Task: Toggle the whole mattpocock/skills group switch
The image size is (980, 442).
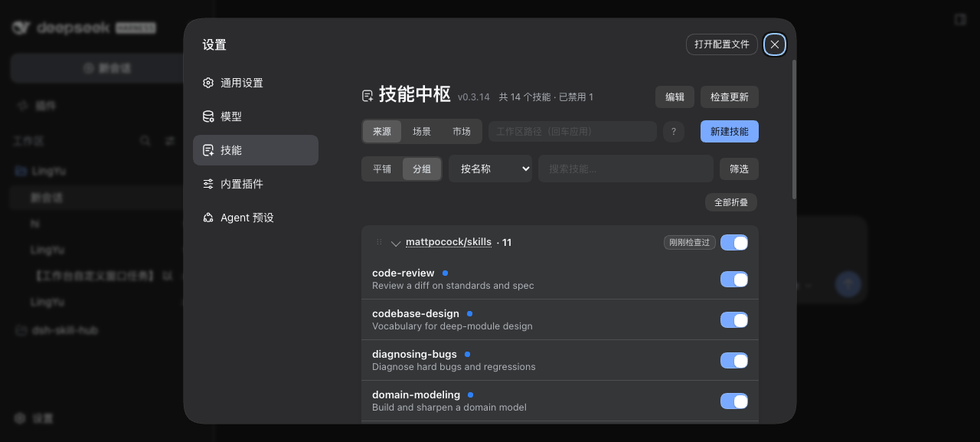Action: (734, 243)
